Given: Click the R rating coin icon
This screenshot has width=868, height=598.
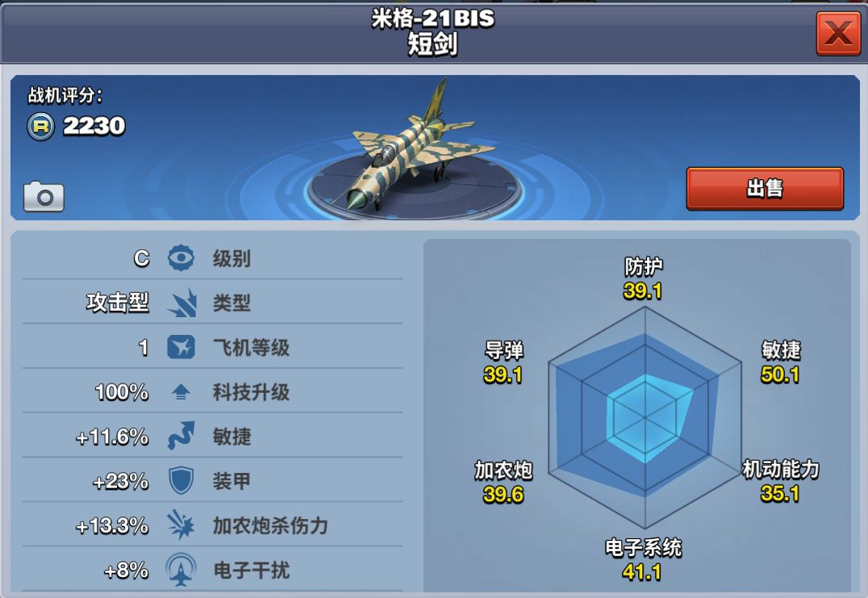Looking at the screenshot, I should [41, 126].
